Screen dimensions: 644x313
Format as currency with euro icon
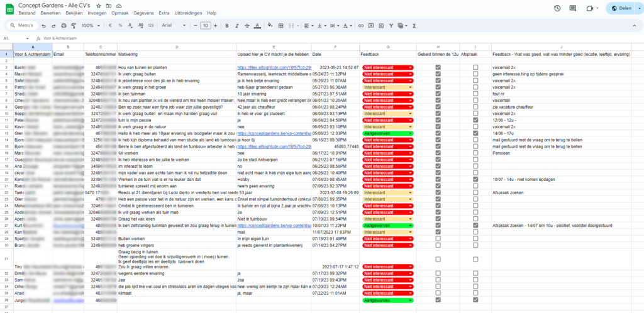(x=110, y=25)
